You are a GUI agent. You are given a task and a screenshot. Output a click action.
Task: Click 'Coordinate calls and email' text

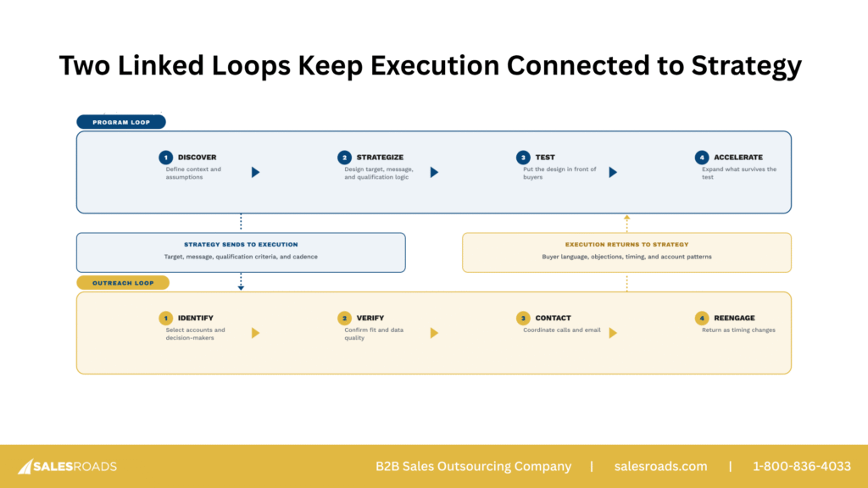click(x=562, y=330)
